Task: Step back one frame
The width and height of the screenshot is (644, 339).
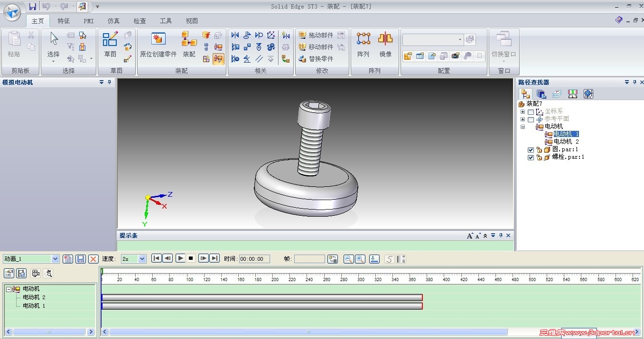Action: 168,258
